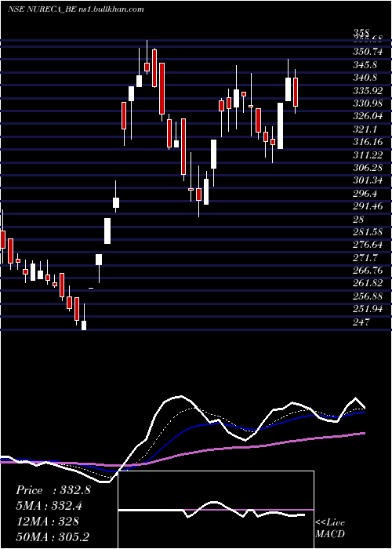Select the 266.76 price axis label
The height and width of the screenshot is (549, 392).
[x=368, y=271]
